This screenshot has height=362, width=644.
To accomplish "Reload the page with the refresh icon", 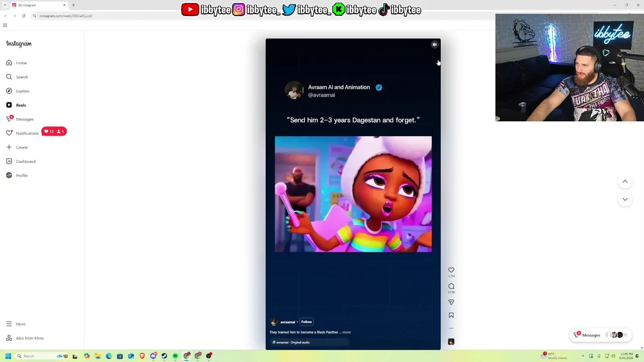I will click(23, 16).
